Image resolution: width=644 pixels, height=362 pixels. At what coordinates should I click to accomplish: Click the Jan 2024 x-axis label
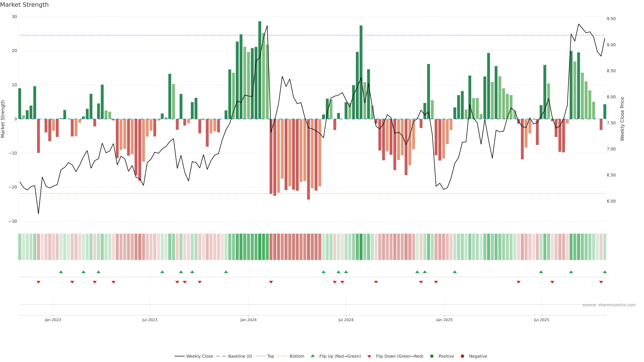[x=248, y=320]
